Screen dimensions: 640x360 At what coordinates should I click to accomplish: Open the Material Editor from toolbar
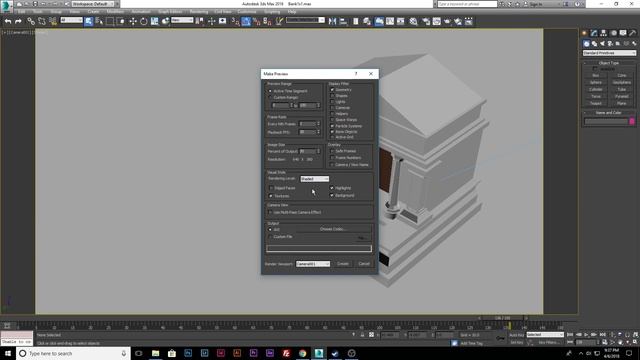click(413, 21)
